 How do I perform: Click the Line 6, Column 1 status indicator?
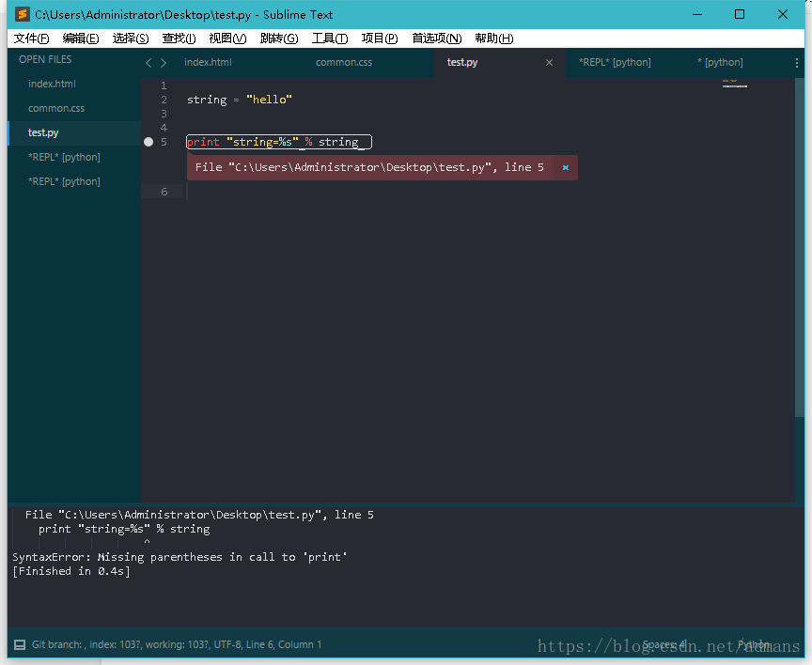pos(284,645)
